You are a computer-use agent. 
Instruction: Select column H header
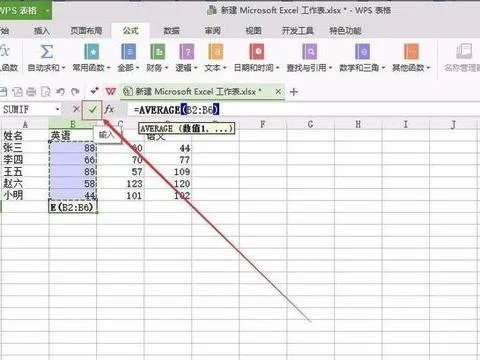[x=358, y=125]
